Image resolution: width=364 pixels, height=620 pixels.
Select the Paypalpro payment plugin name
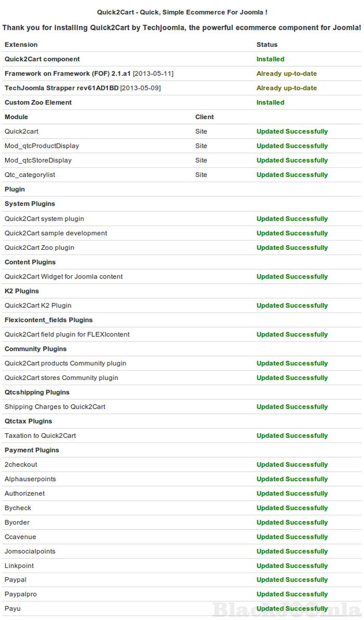click(x=21, y=594)
